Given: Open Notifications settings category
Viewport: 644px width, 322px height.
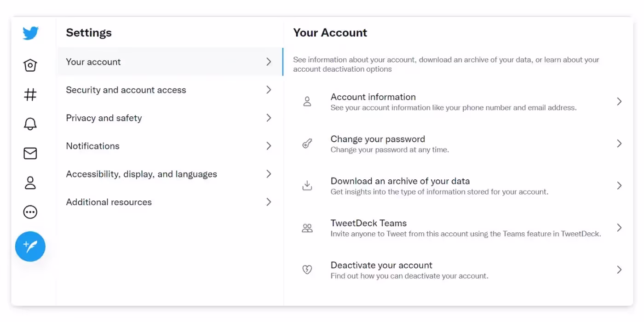Looking at the screenshot, I should tap(93, 146).
